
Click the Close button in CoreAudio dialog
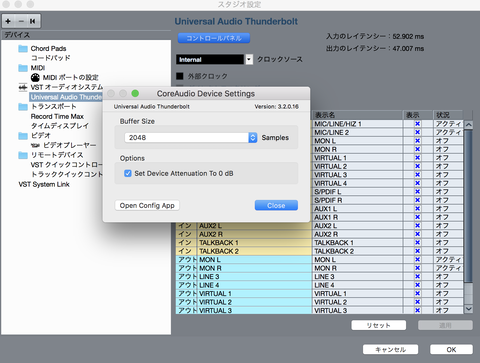276,205
